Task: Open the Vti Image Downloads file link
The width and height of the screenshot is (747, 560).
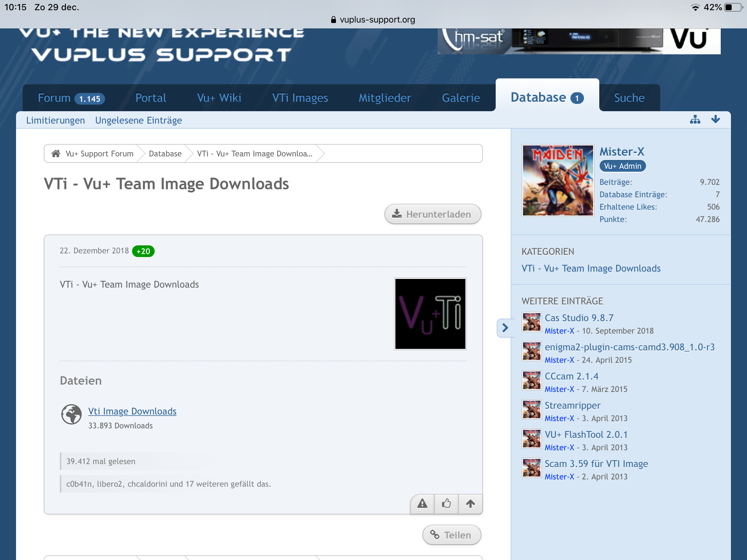Action: (132, 411)
